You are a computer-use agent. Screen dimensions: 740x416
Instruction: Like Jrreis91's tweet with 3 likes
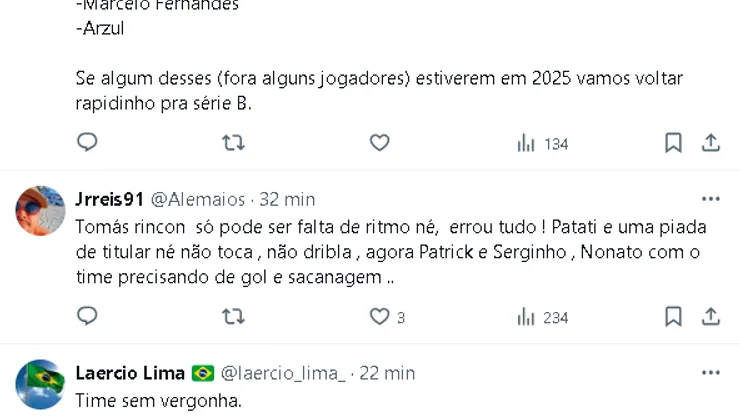coord(379,317)
